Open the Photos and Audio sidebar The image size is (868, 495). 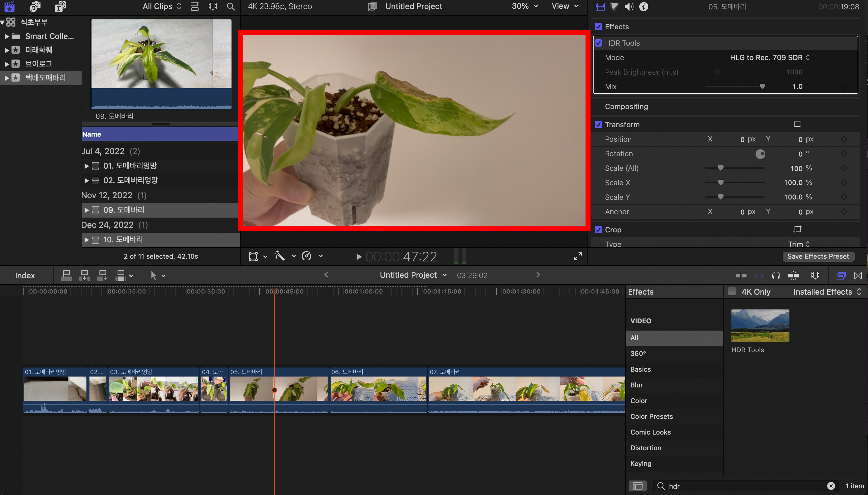click(x=35, y=6)
